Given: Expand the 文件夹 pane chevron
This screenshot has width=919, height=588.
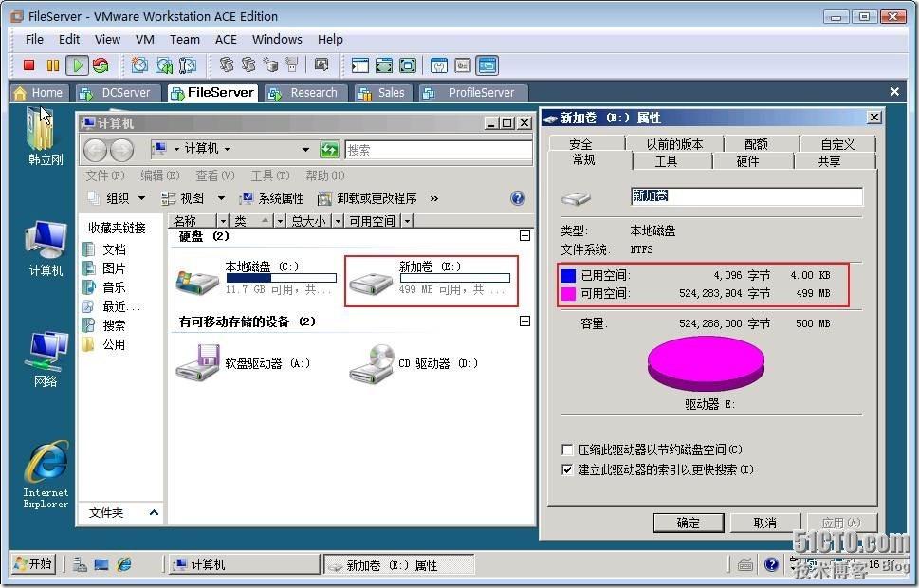Looking at the screenshot, I should pyautogui.click(x=155, y=513).
